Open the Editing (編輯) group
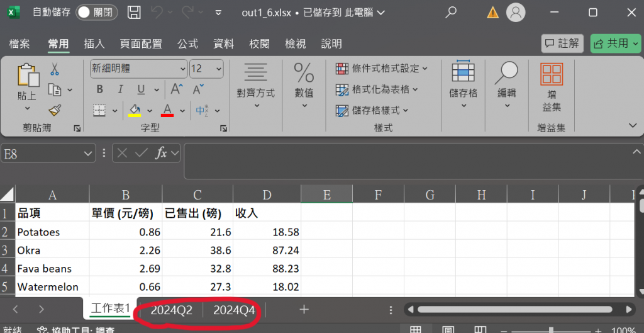The height and width of the screenshot is (333, 644). (506, 84)
